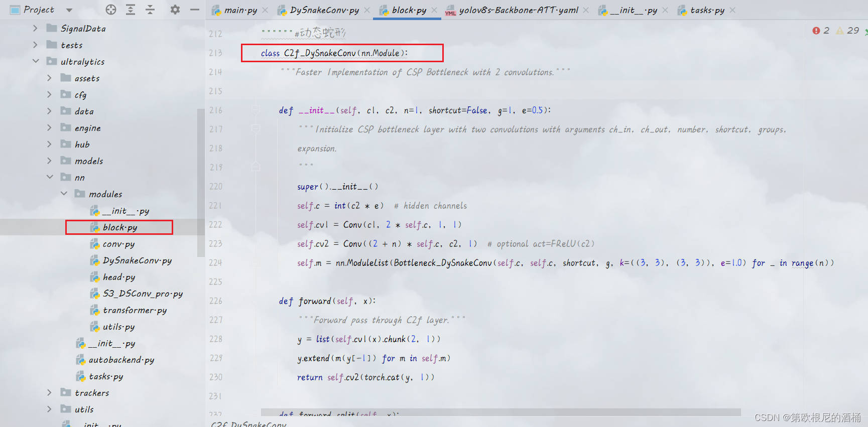
Task: Expand the engine folder
Action: click(x=49, y=128)
